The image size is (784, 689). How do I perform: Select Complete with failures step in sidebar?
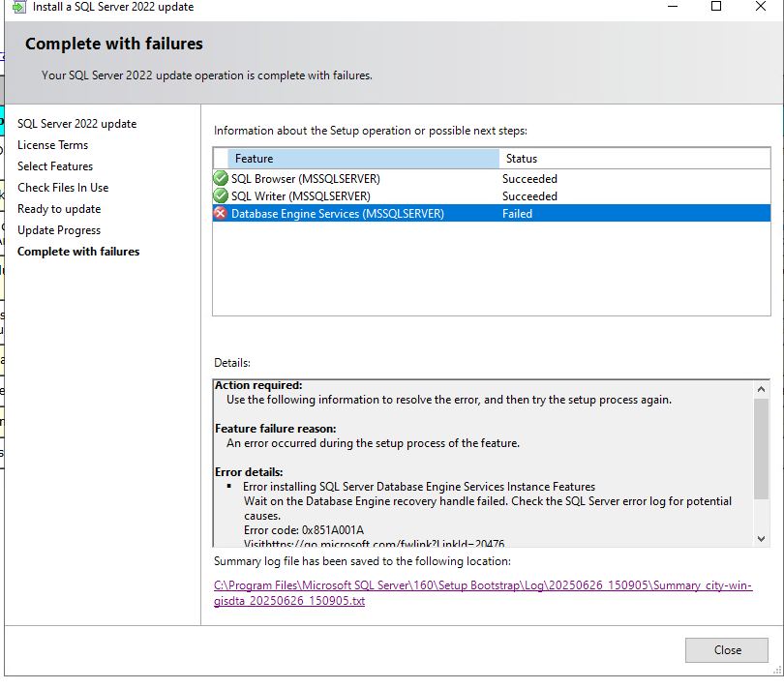point(78,252)
